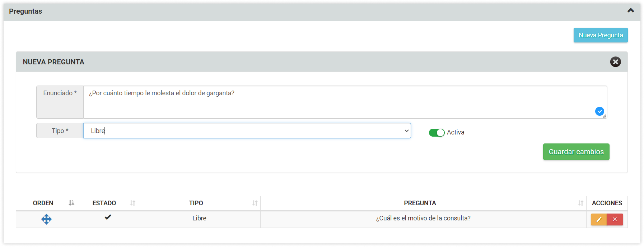Collapse the Preguntas section chevron
The width and height of the screenshot is (644, 247).
(x=631, y=10)
